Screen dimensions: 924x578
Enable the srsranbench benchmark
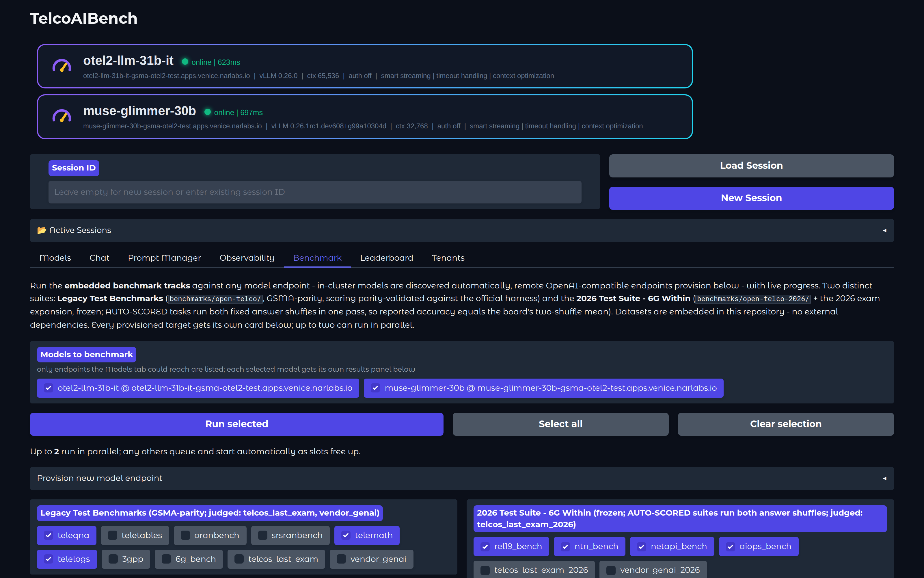[x=263, y=535]
